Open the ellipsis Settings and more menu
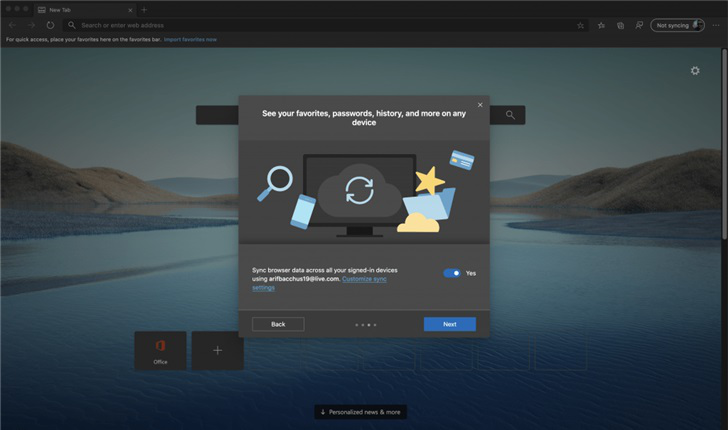 click(716, 25)
